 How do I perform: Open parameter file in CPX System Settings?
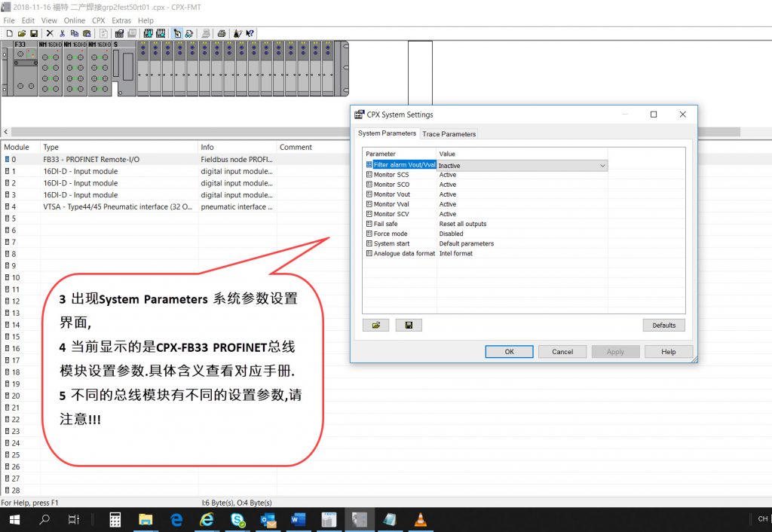pyautogui.click(x=375, y=326)
